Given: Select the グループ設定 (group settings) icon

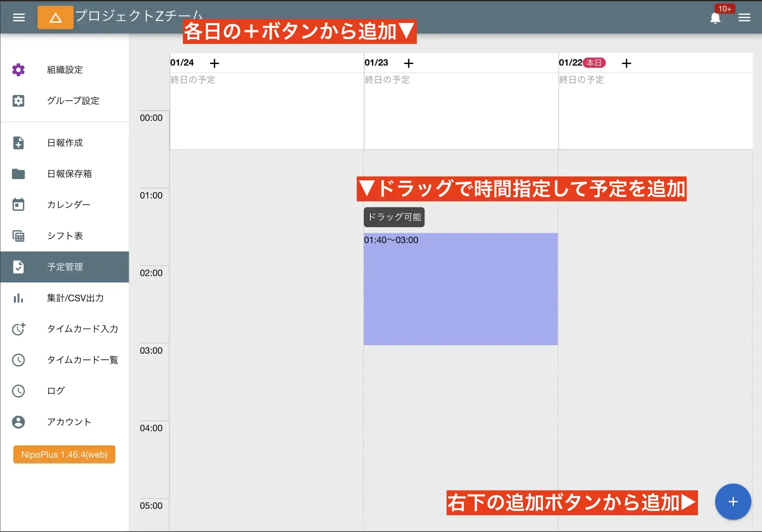Looking at the screenshot, I should (18, 101).
